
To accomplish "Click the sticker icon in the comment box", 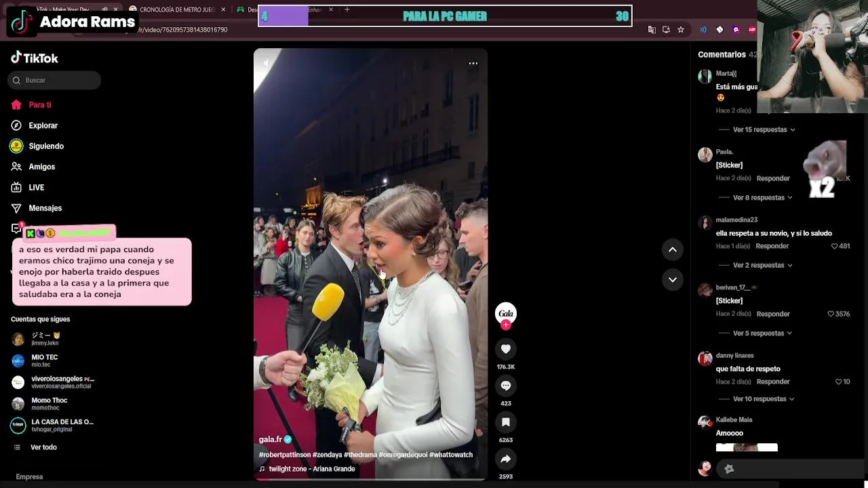I will pos(729,468).
